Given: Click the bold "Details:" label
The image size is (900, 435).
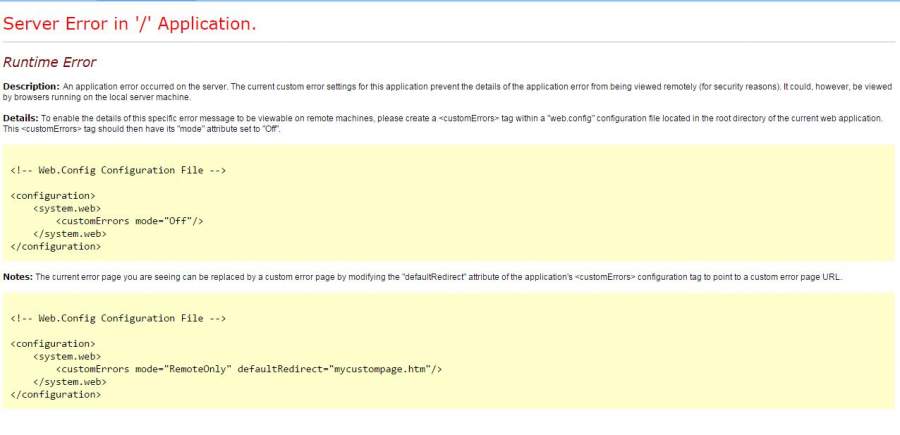Looking at the screenshot, I should (21, 118).
